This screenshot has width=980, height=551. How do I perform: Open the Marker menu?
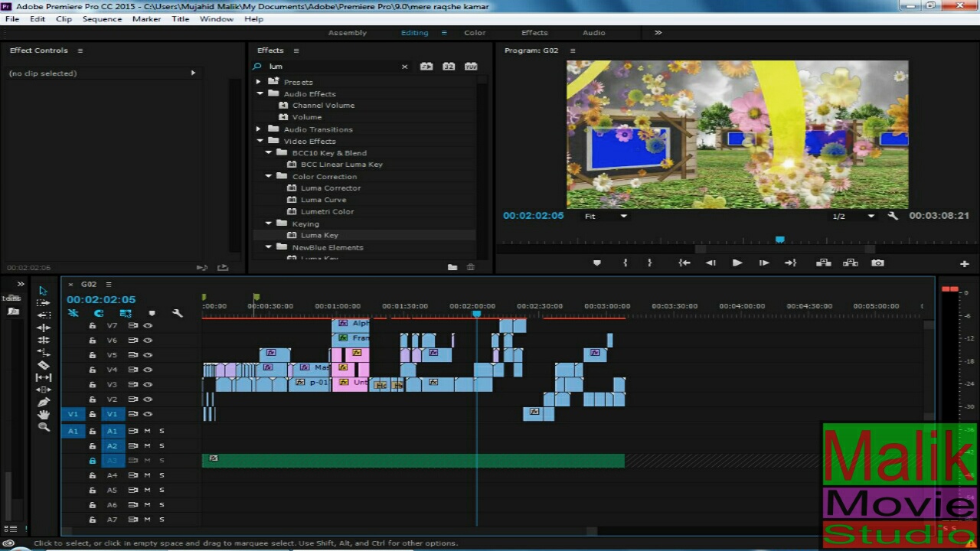(146, 19)
